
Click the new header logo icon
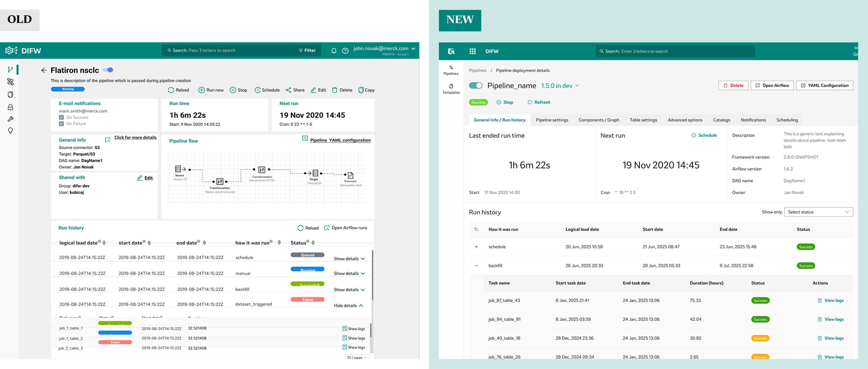tap(451, 51)
